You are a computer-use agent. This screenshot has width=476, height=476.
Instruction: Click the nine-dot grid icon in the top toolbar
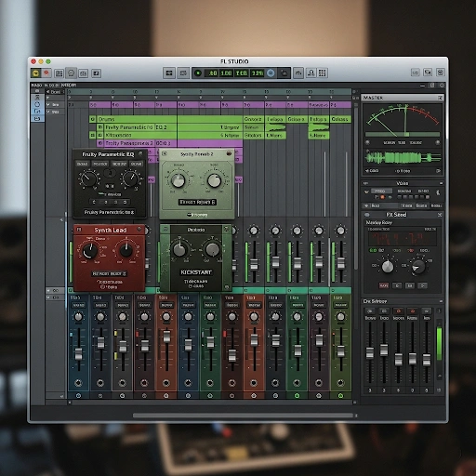323,73
